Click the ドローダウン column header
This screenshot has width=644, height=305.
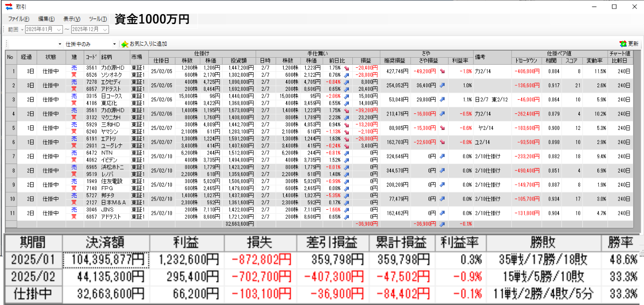pos(527,61)
